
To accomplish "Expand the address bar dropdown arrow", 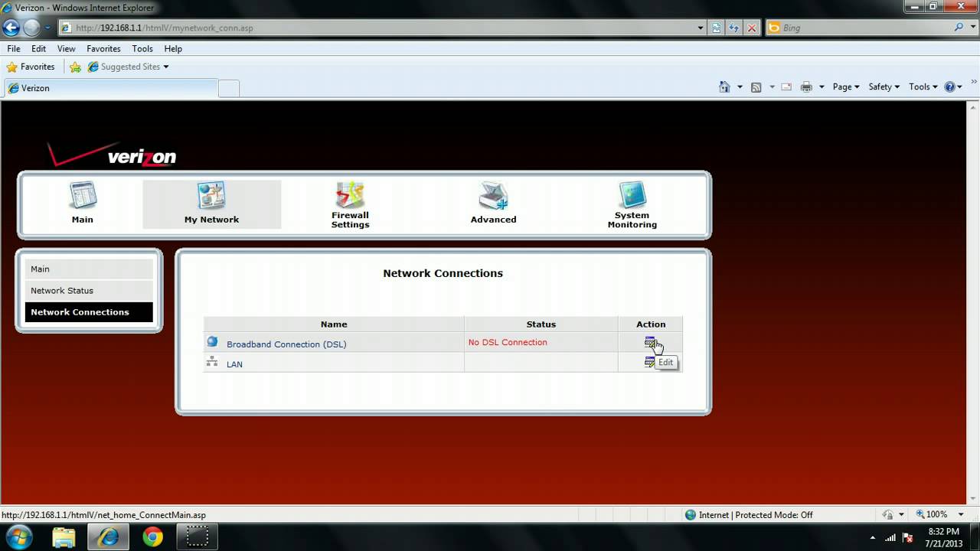I will [701, 28].
